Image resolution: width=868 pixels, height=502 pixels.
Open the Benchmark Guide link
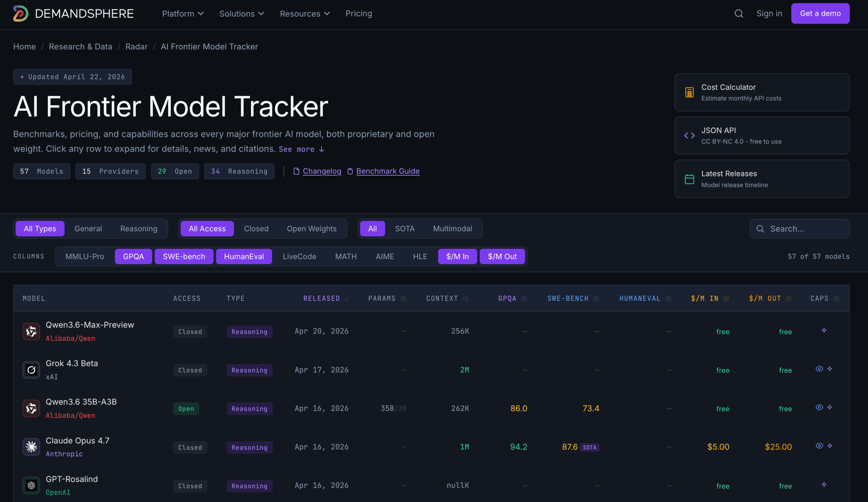pos(388,171)
